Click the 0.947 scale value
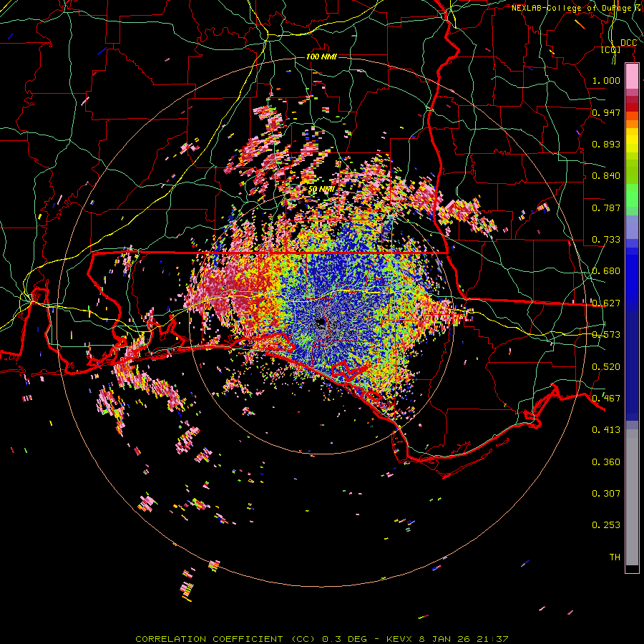 [x=606, y=112]
